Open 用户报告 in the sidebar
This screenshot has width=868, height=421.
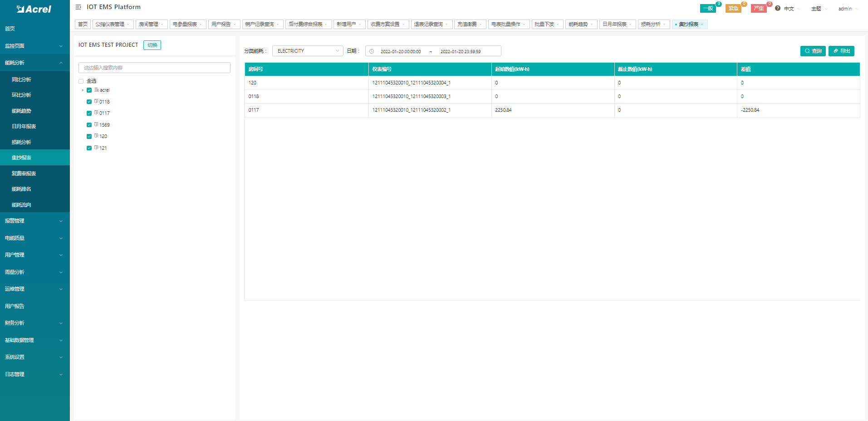click(x=35, y=306)
